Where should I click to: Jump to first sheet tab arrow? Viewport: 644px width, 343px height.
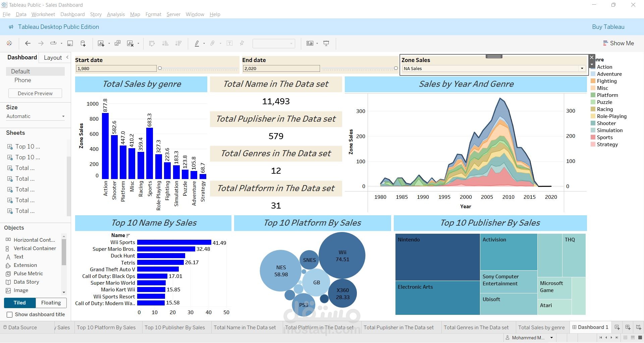point(600,338)
